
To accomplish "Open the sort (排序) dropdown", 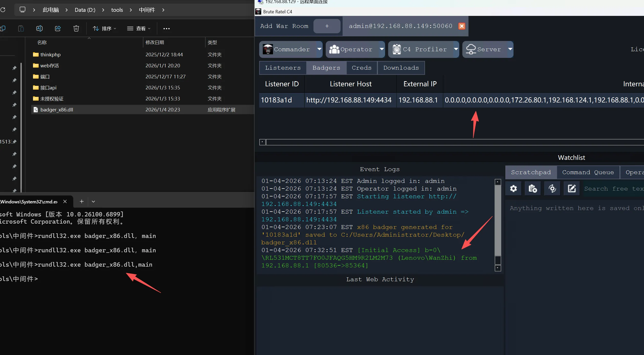I will pyautogui.click(x=104, y=28).
